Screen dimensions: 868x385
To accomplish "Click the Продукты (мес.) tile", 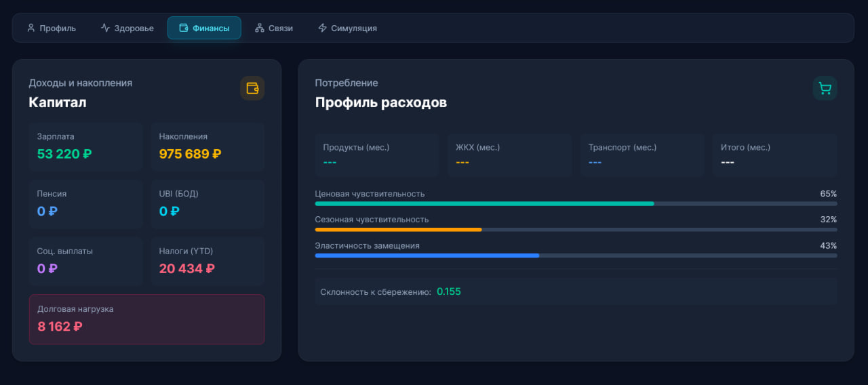I will (377, 155).
